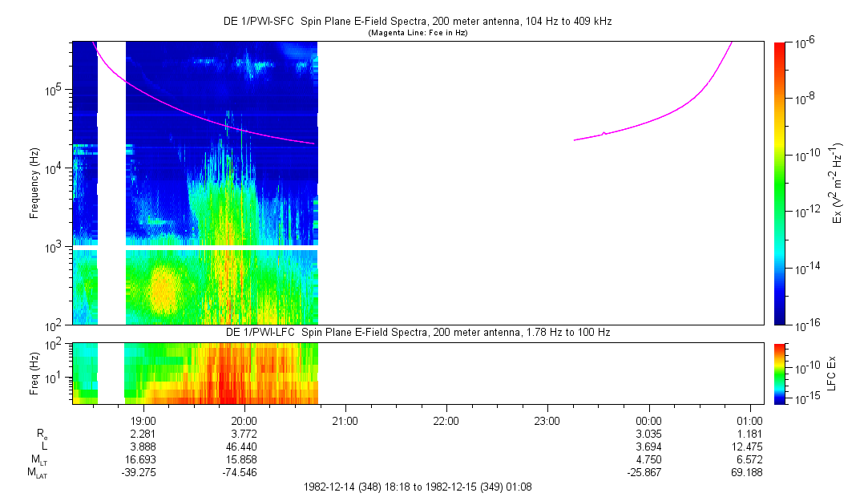The image size is (868, 497).
Task: Click the LFC Ex colorbar
Action: pyautogui.click(x=781, y=372)
